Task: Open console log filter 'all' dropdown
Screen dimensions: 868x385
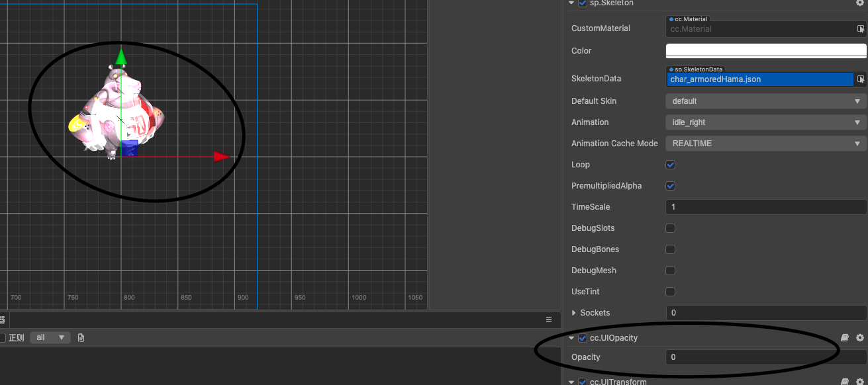Action: tap(50, 337)
